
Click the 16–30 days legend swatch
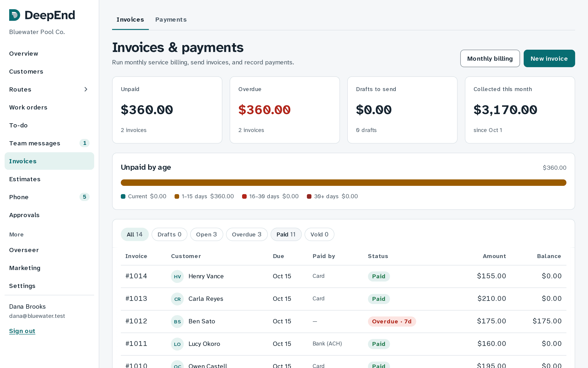coord(244,196)
